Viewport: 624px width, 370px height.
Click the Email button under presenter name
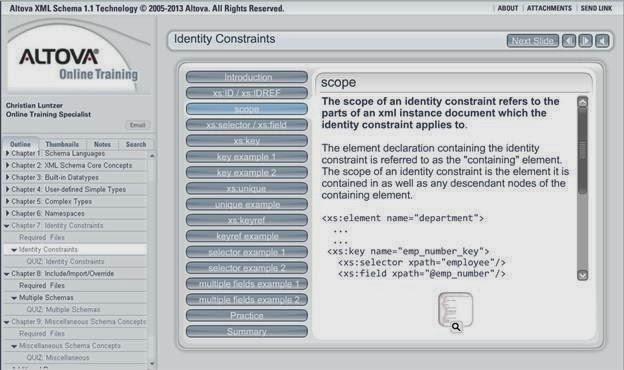(137, 125)
